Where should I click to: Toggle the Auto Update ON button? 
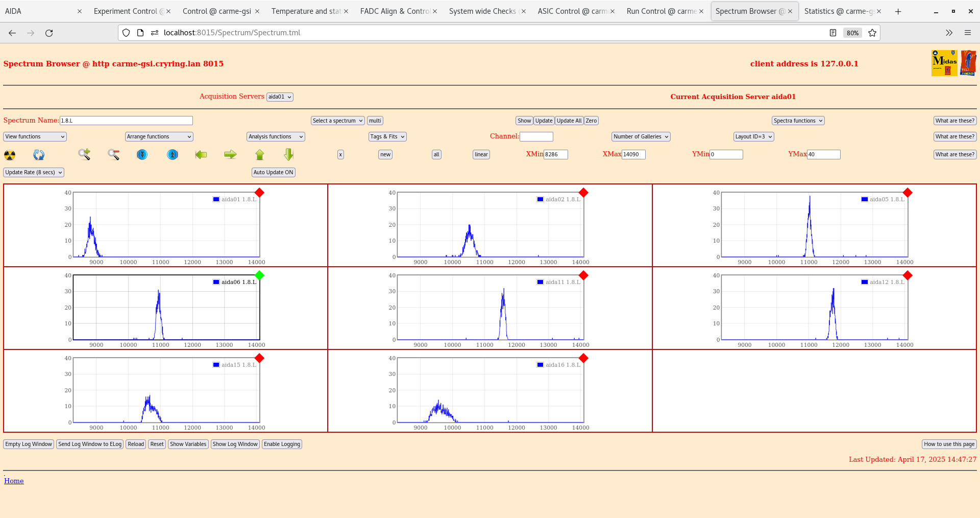[273, 172]
